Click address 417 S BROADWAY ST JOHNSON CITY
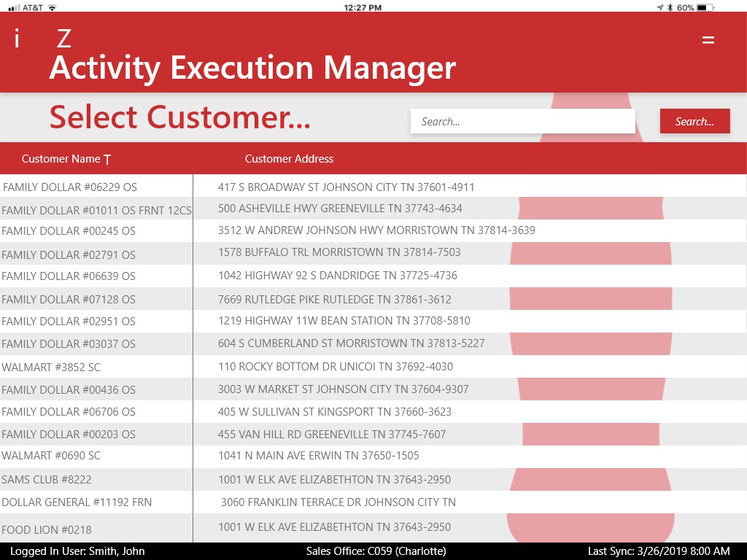 (346, 187)
